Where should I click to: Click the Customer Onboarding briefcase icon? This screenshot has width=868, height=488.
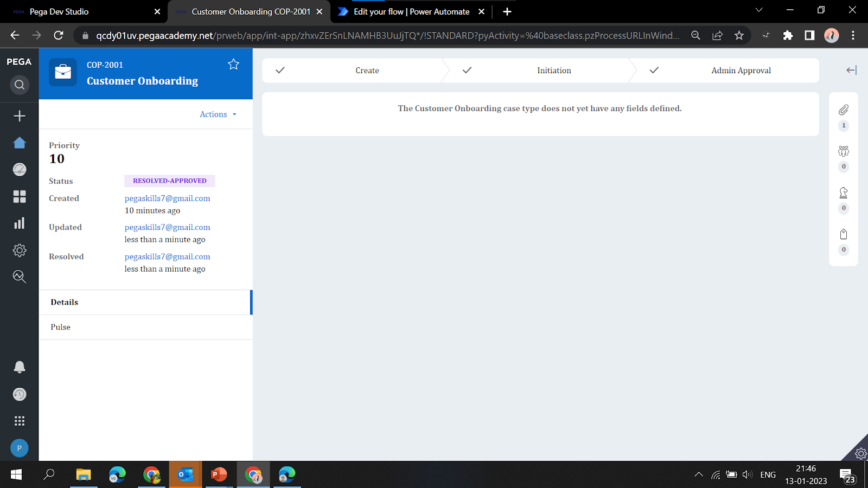pos(63,72)
